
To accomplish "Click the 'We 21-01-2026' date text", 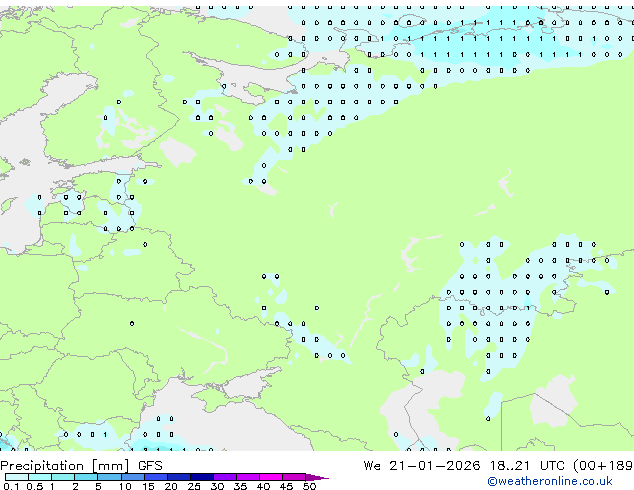I will [x=422, y=466].
